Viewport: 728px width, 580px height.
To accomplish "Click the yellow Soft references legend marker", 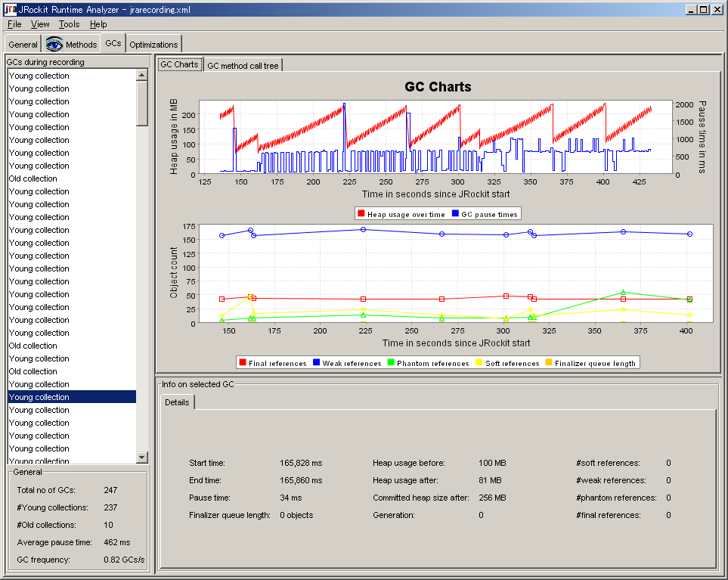I will point(479,363).
